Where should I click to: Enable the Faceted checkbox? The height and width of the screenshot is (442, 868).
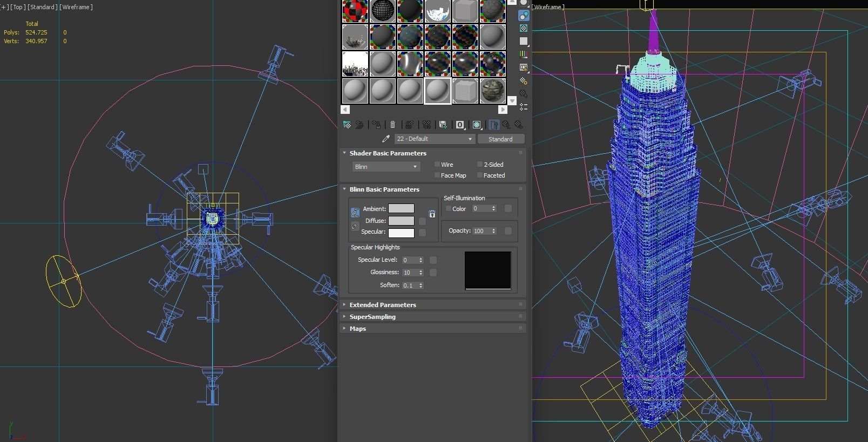479,175
